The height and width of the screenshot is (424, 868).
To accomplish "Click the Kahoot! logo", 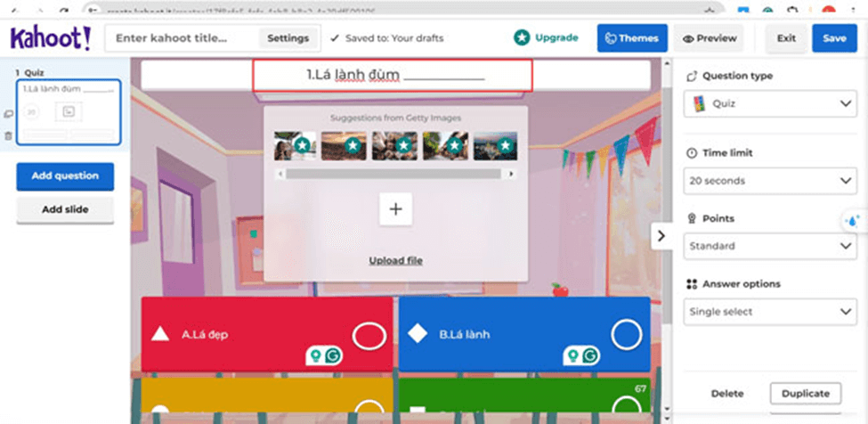I will click(51, 38).
